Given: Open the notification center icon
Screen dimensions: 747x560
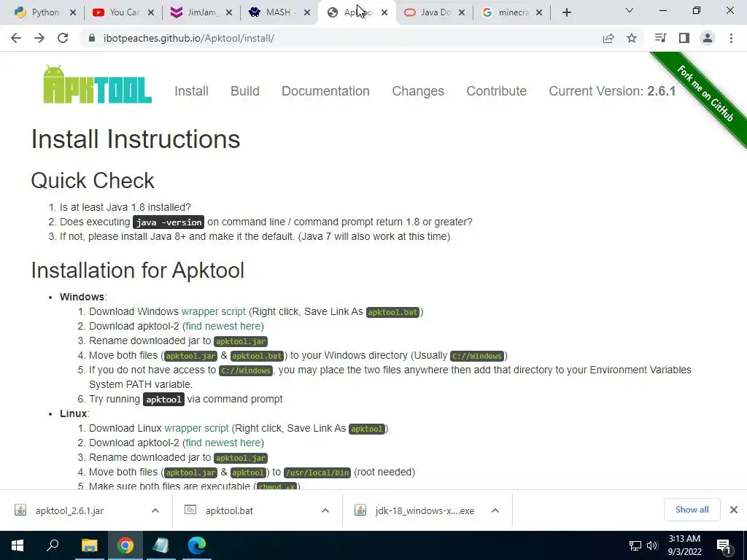Looking at the screenshot, I should coord(724,546).
